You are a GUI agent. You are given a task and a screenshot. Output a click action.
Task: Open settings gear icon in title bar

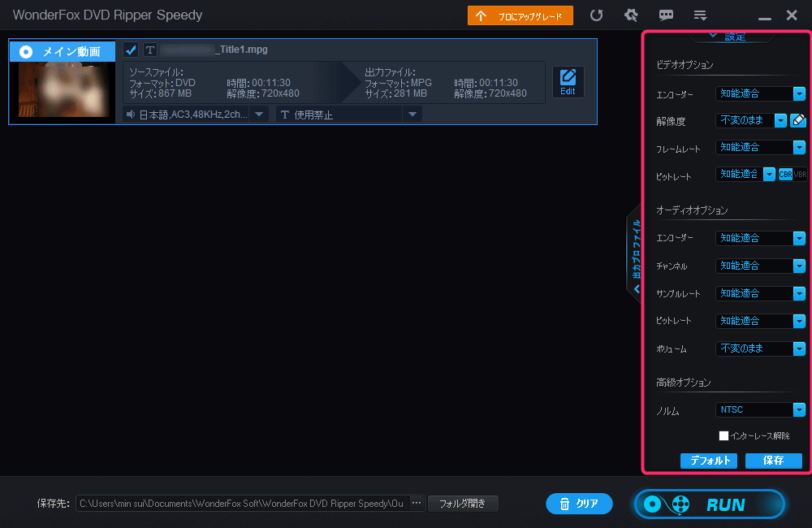tap(630, 15)
